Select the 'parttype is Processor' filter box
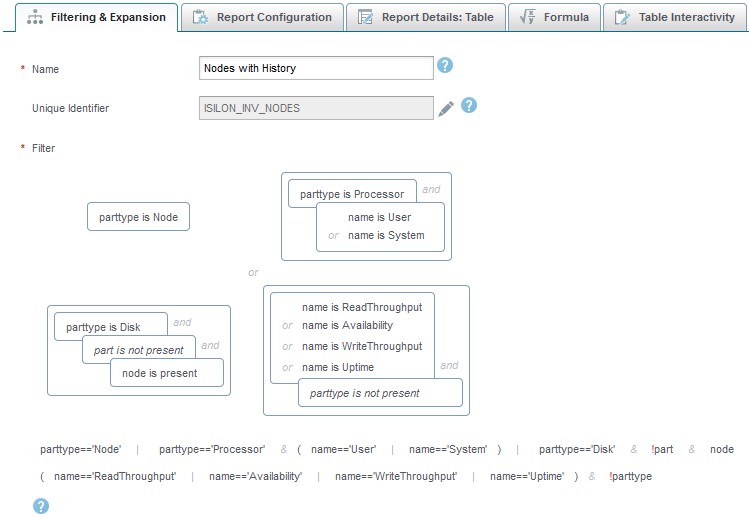Viewport: 749px width, 517px height. [x=352, y=194]
